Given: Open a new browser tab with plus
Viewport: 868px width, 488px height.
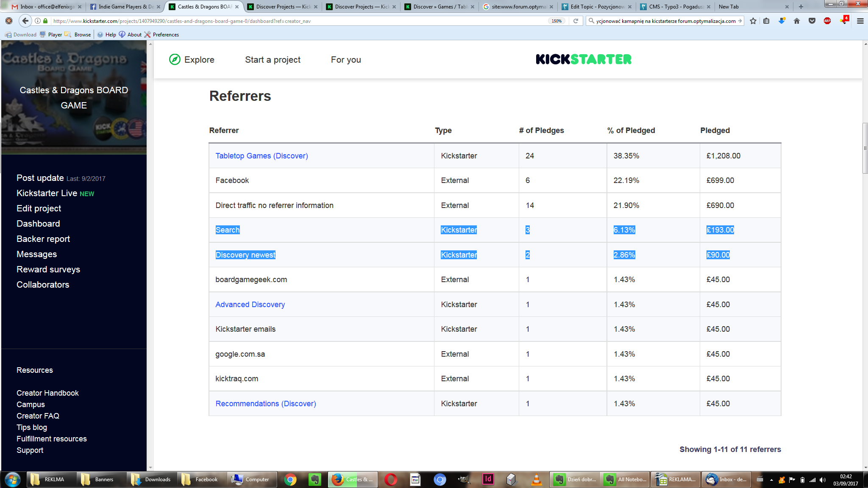Looking at the screenshot, I should pyautogui.click(x=801, y=6).
